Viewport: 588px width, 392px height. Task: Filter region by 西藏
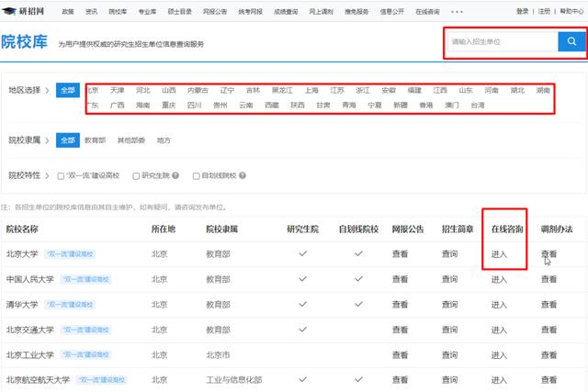[272, 106]
